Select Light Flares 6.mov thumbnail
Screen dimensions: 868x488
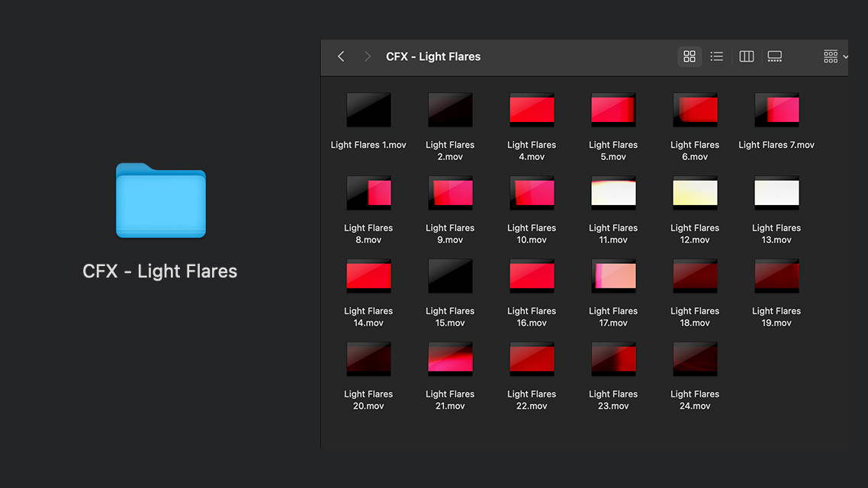695,110
